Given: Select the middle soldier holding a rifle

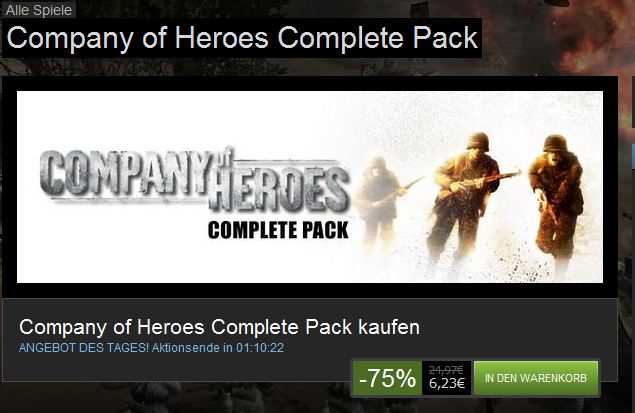Looking at the screenshot, I should pyautogui.click(x=466, y=196).
